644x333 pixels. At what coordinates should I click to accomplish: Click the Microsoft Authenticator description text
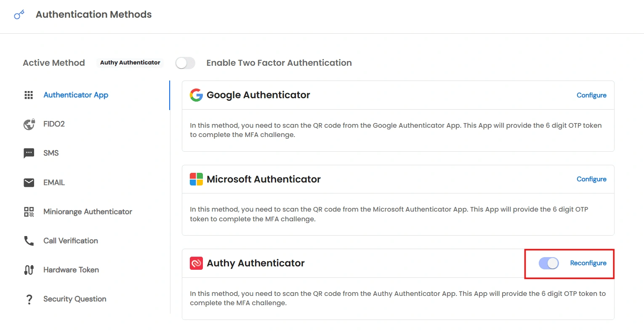coord(389,214)
